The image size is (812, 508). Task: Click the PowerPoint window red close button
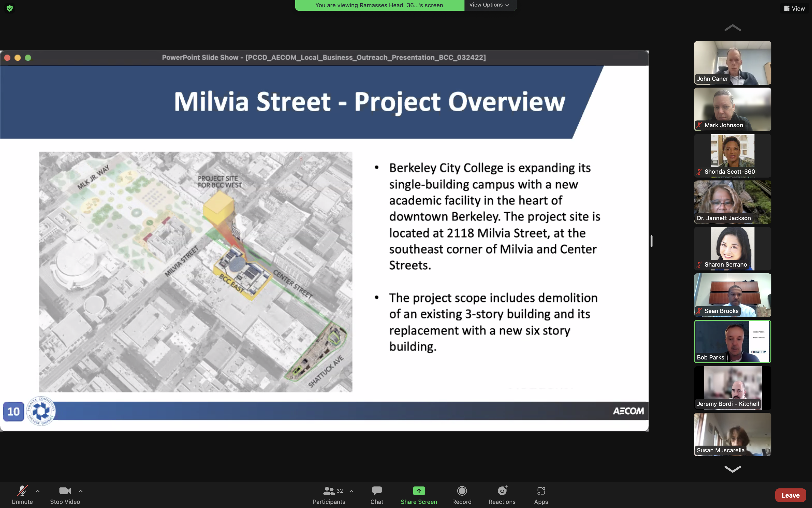(x=7, y=58)
